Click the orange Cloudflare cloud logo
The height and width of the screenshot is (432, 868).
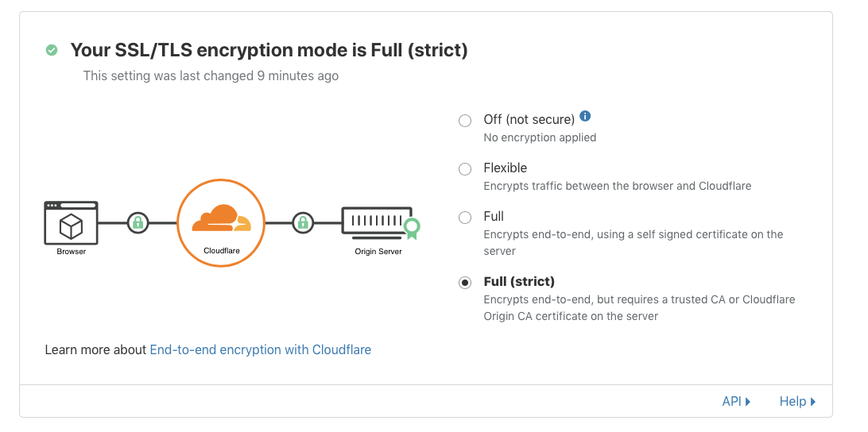(221, 218)
